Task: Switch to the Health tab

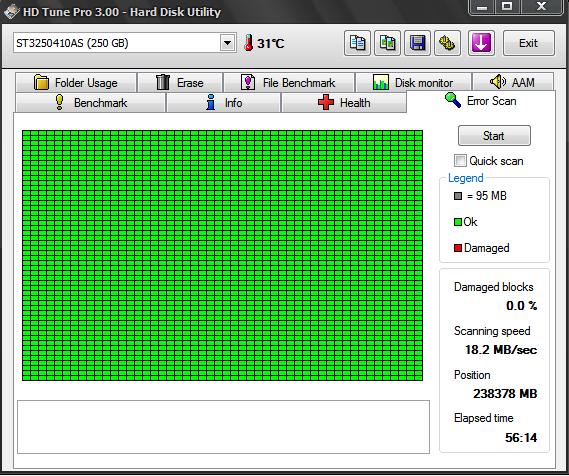Action: click(344, 103)
